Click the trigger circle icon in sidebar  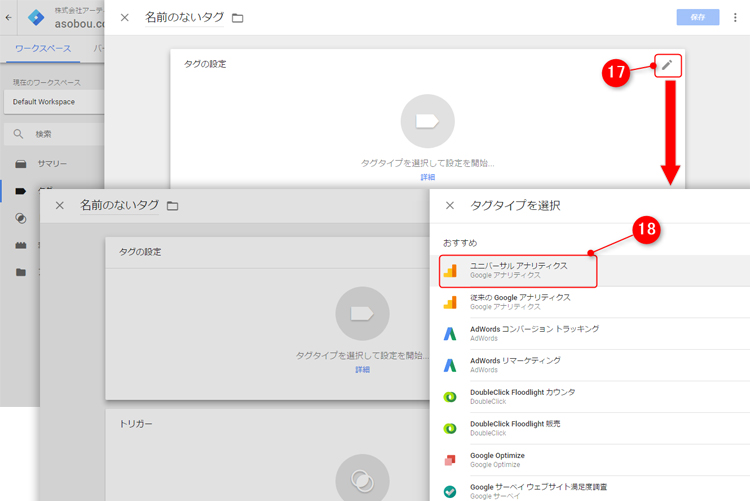(x=21, y=218)
